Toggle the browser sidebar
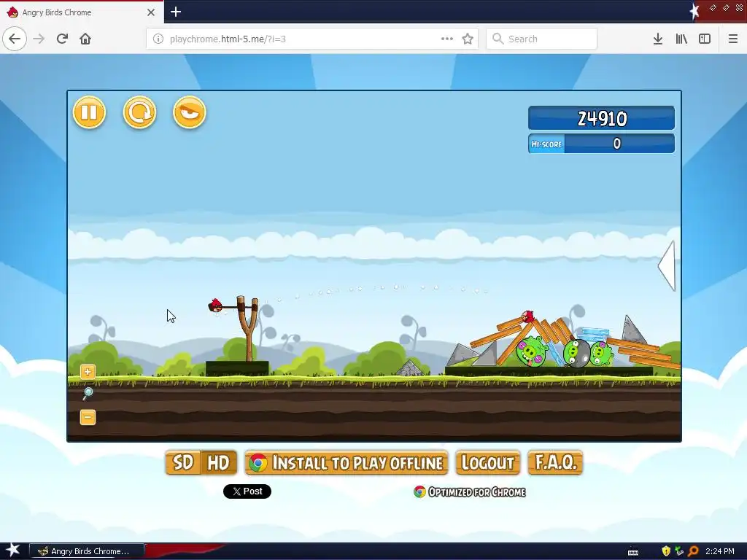Screen dimensions: 747x560 pyautogui.click(x=705, y=39)
